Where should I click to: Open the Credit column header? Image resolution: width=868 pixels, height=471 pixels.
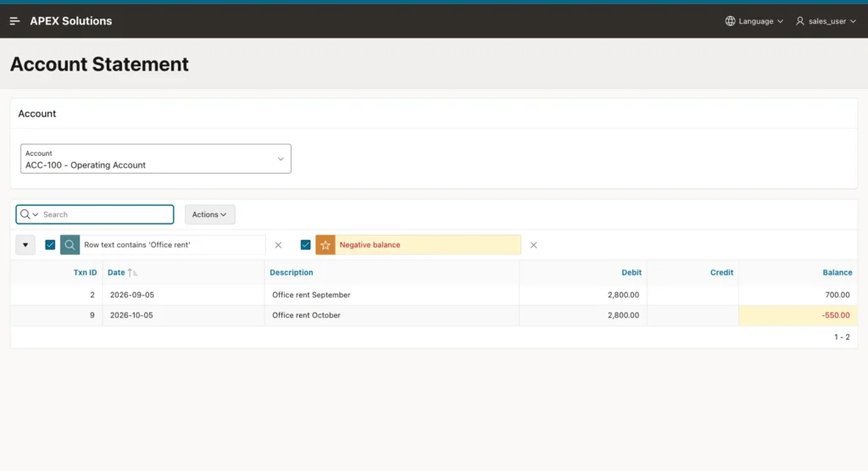coord(722,272)
